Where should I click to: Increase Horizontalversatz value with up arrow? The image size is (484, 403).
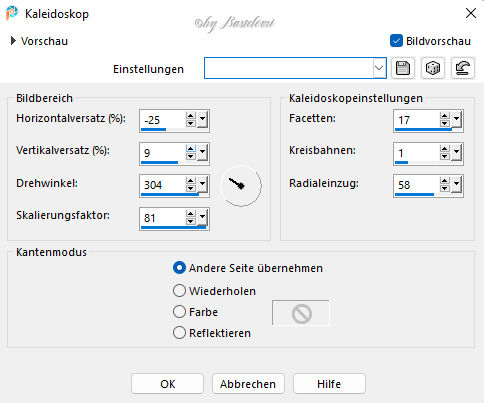[x=191, y=116]
